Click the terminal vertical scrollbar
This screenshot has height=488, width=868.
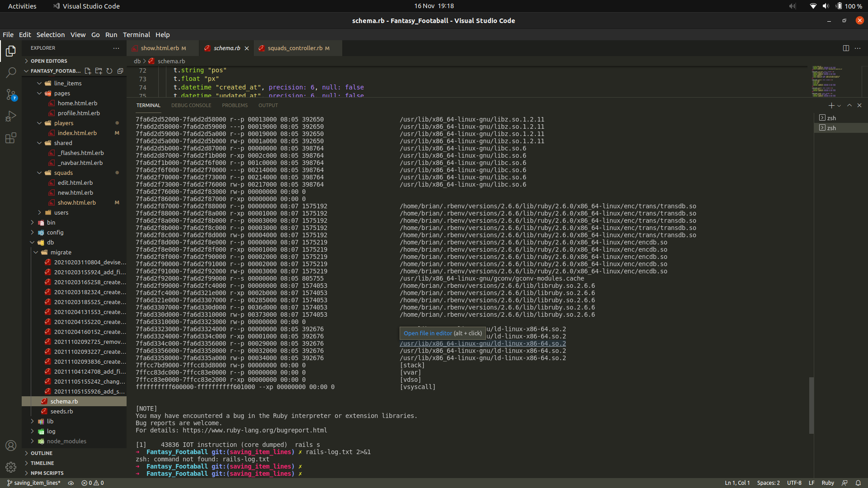811,404
